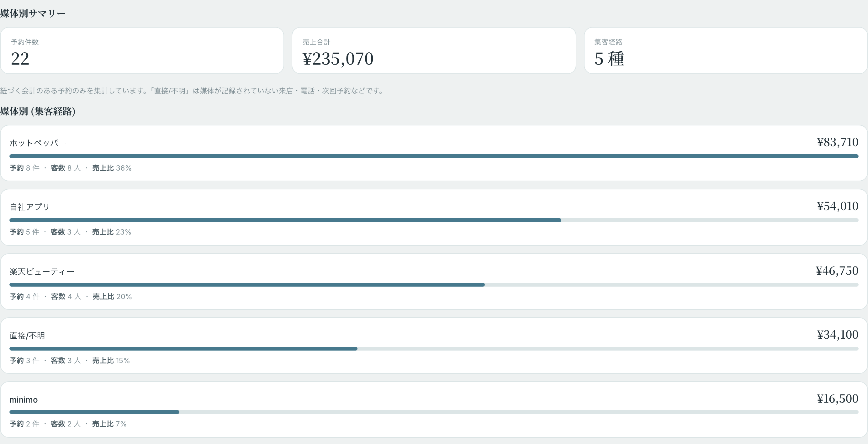The width and height of the screenshot is (868, 444).
Task: Click the ¥46,750 sales amount
Action: (x=837, y=271)
